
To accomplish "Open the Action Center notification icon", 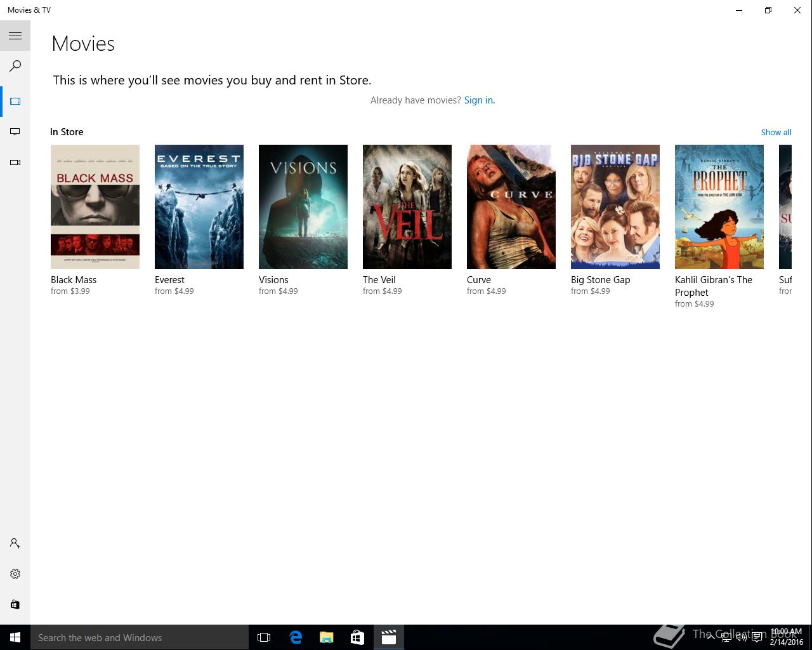I will point(757,637).
